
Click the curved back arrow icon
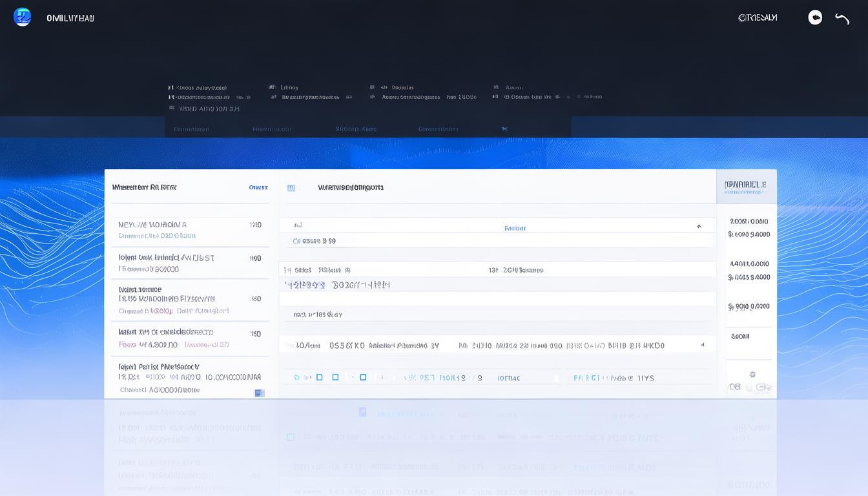842,19
